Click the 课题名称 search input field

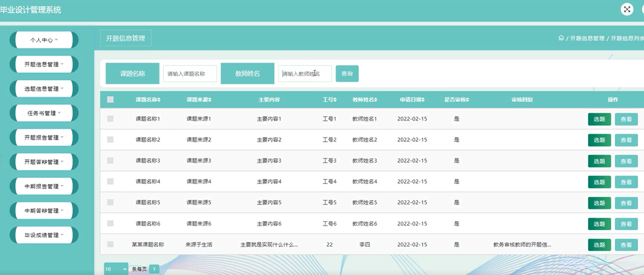pyautogui.click(x=190, y=74)
